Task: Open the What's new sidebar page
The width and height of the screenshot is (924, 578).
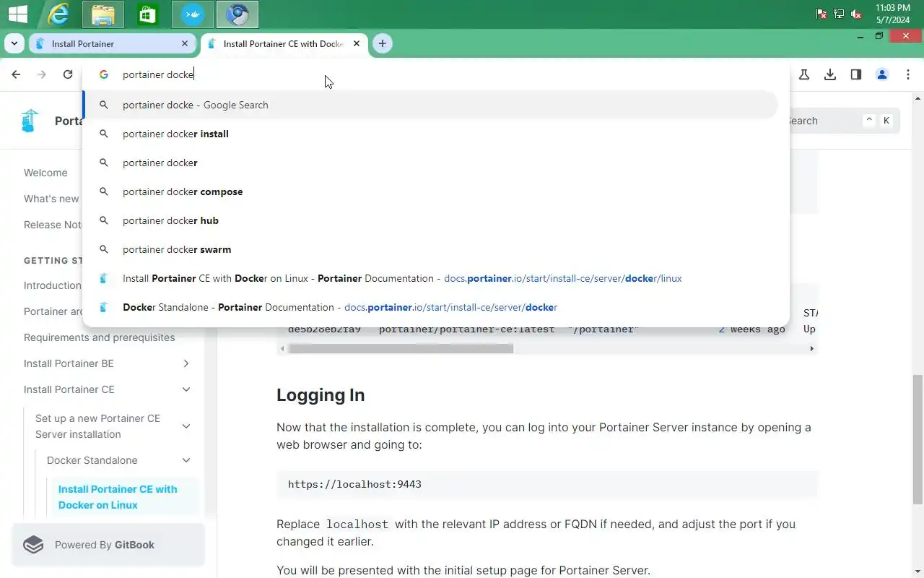Action: point(52,199)
